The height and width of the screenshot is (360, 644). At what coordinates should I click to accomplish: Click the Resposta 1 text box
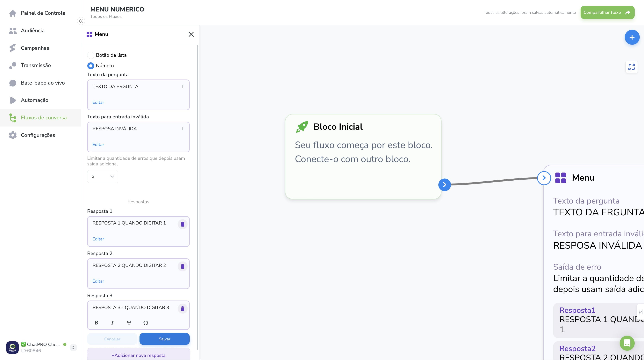(138, 232)
